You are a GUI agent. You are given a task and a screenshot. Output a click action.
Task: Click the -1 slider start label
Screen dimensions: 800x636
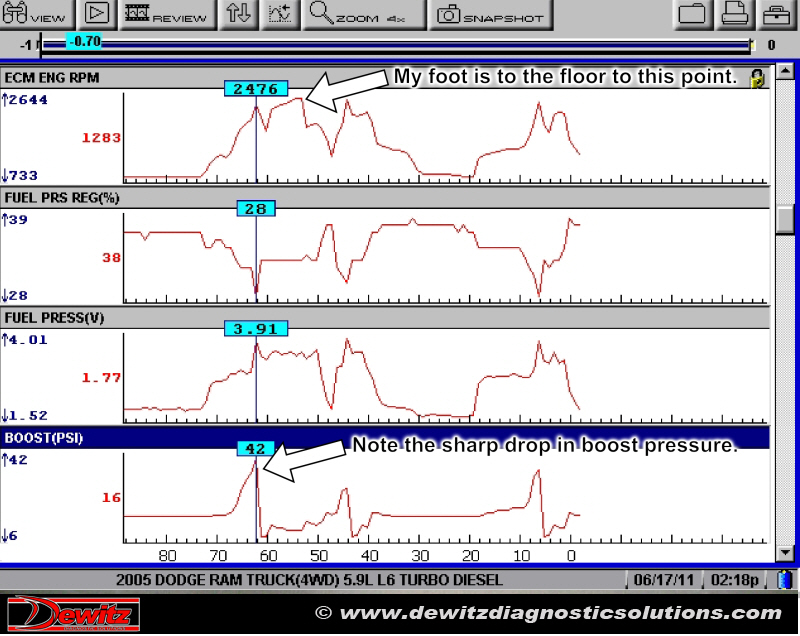tap(26, 45)
